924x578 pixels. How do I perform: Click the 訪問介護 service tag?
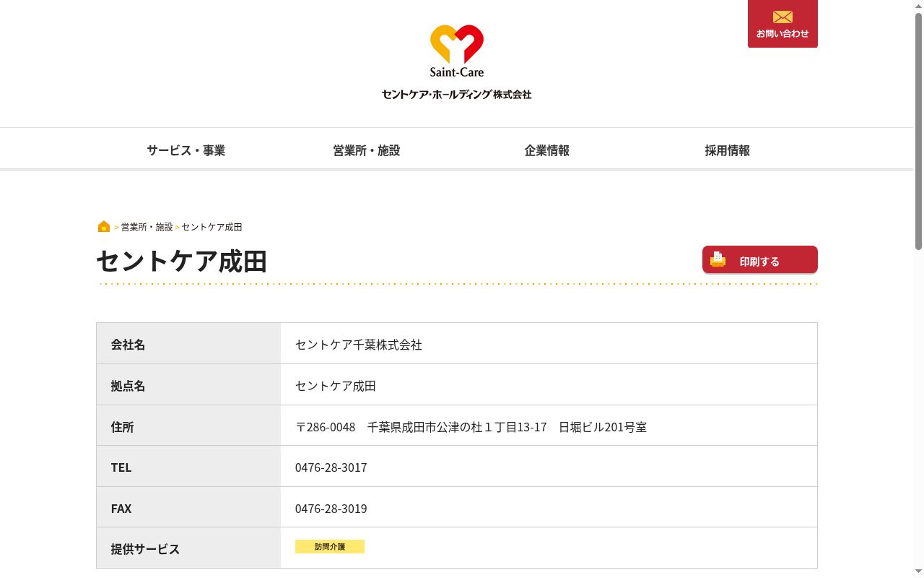tap(330, 547)
